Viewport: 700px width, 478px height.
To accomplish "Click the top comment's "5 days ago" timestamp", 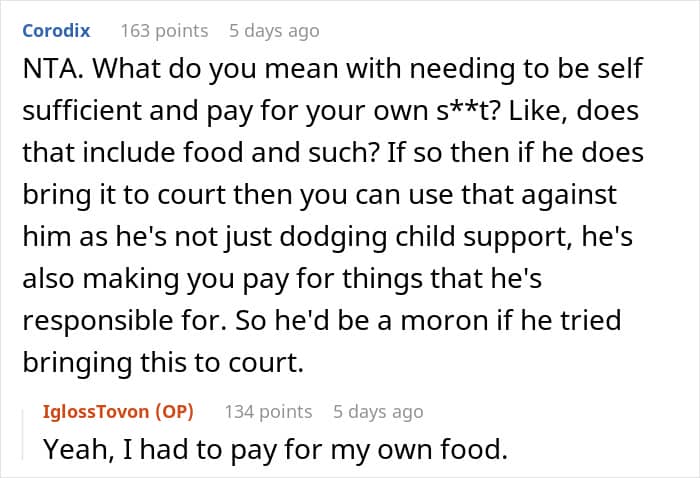I will (x=273, y=30).
